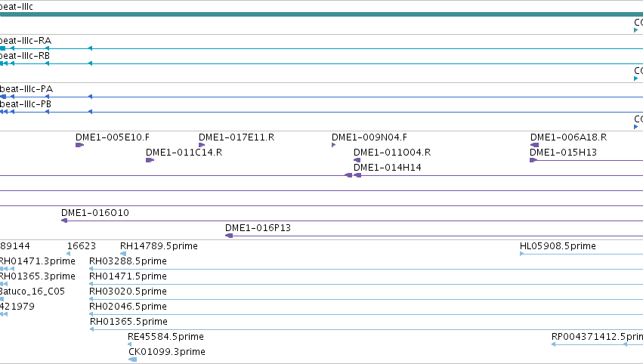
Task: Open the DME1-014H14 label
Action: [x=388, y=168]
